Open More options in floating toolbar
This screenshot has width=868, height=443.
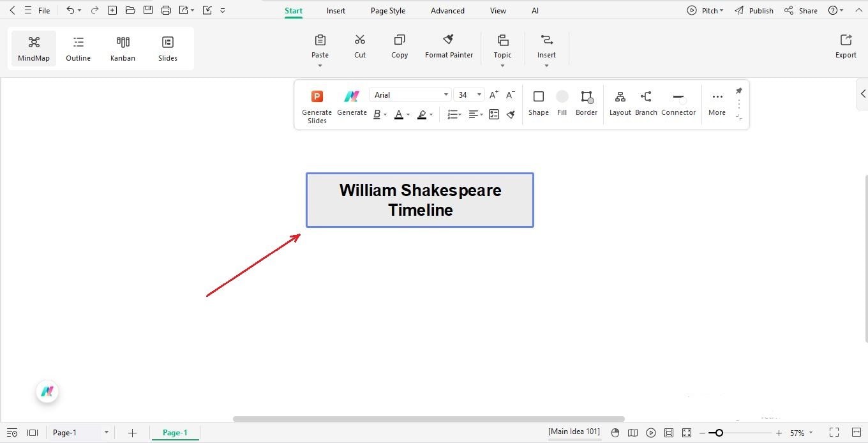[717, 103]
